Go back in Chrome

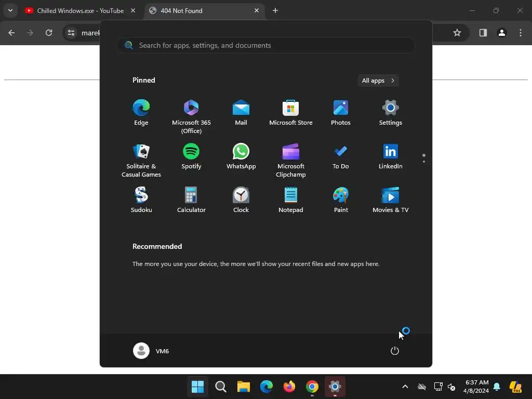point(11,33)
